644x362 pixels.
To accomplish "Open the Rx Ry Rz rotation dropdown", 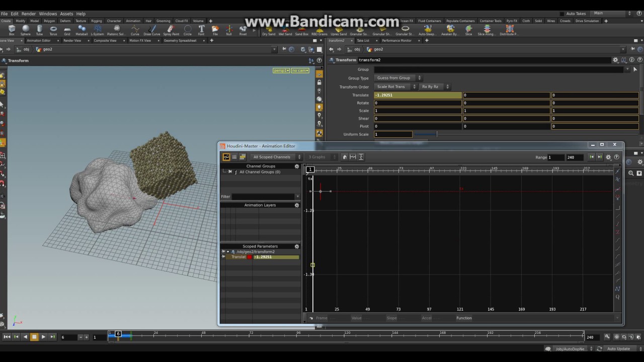I will coord(435,86).
